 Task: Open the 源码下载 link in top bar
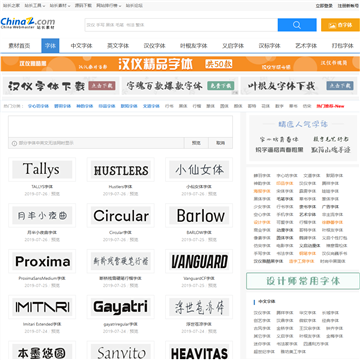click(x=83, y=6)
